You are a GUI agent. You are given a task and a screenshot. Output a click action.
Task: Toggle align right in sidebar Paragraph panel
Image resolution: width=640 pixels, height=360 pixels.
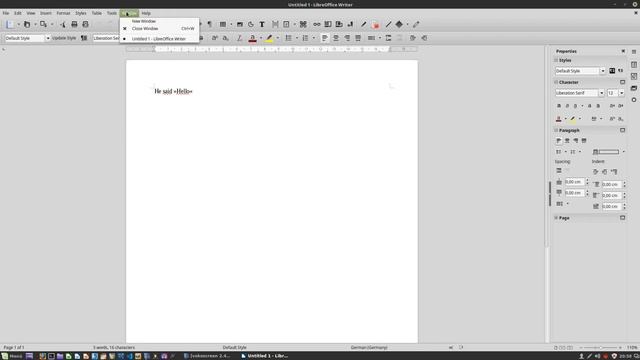pyautogui.click(x=576, y=140)
